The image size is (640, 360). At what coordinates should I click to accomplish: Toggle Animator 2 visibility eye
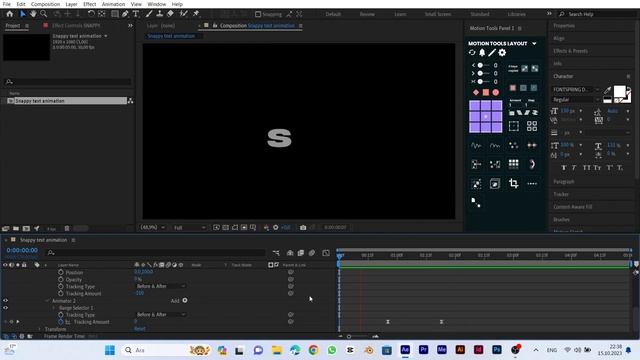(5, 300)
